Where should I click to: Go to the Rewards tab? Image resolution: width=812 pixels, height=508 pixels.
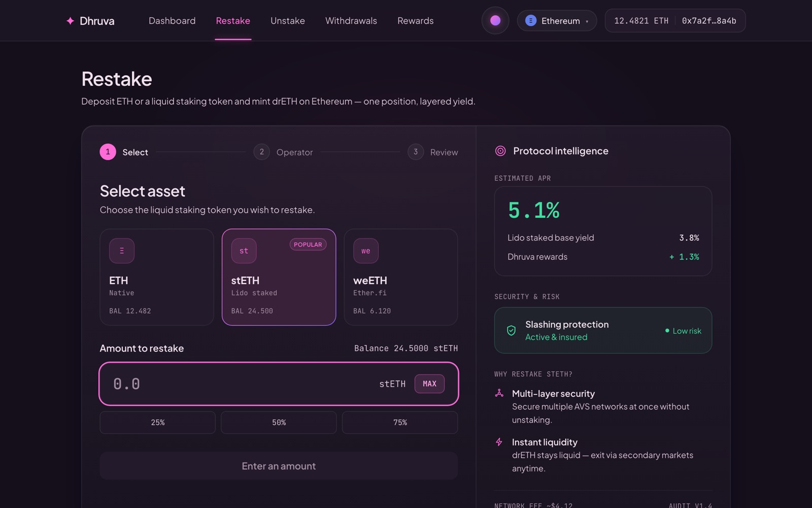click(x=416, y=21)
